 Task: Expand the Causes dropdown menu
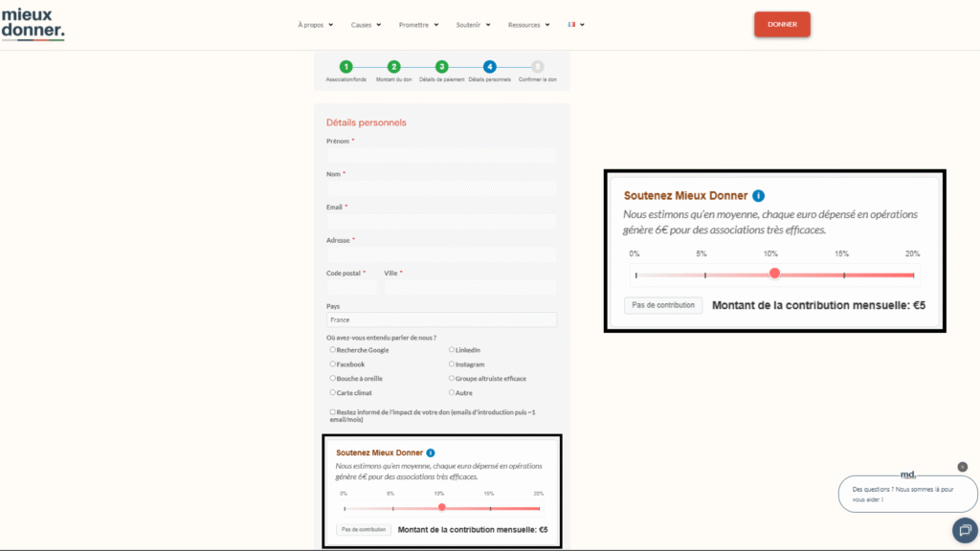coord(366,25)
